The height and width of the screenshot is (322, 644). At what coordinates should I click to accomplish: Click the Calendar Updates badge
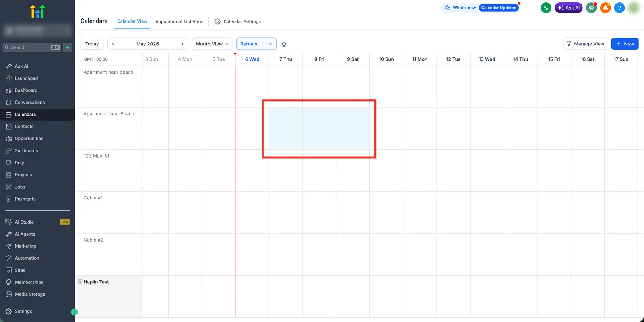pyautogui.click(x=498, y=8)
